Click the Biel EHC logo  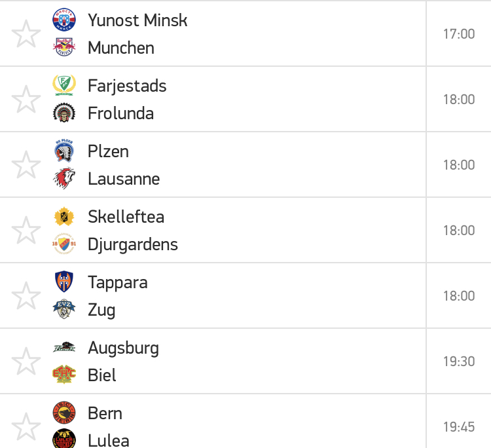click(x=64, y=375)
